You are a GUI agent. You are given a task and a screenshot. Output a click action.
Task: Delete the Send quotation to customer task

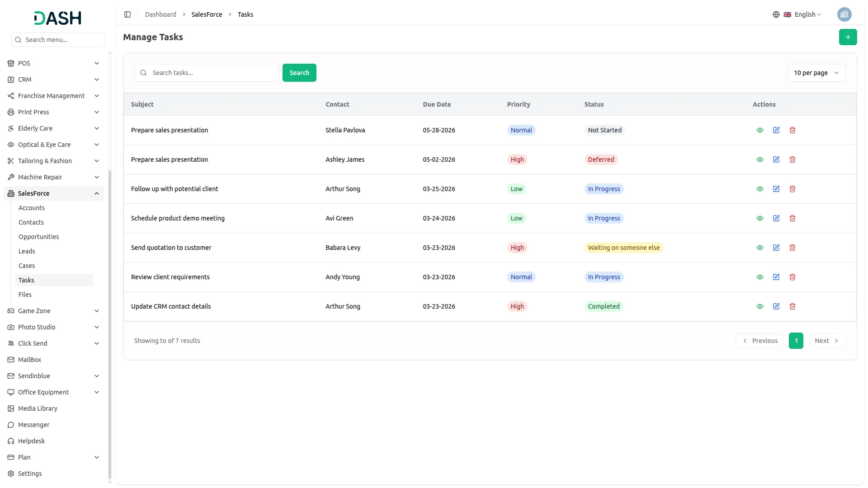(793, 248)
